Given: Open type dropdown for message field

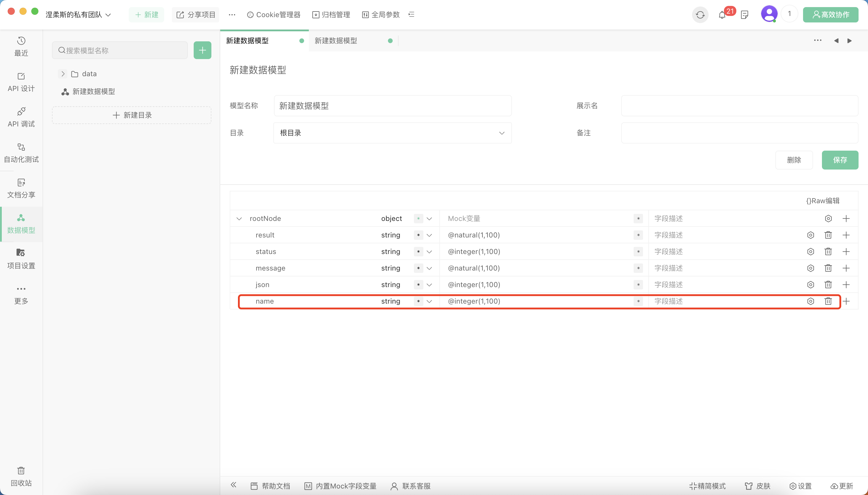Looking at the screenshot, I should 429,268.
